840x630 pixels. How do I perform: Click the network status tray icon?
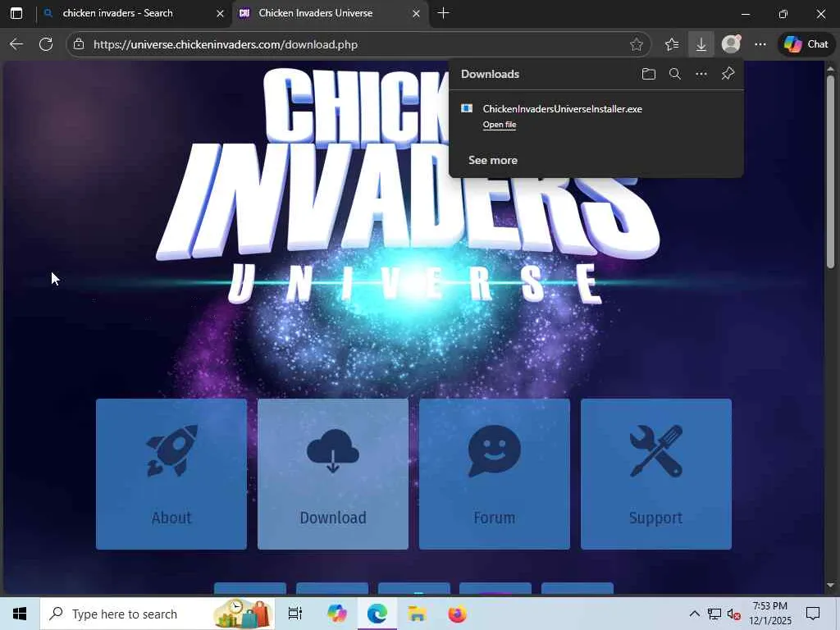(714, 614)
